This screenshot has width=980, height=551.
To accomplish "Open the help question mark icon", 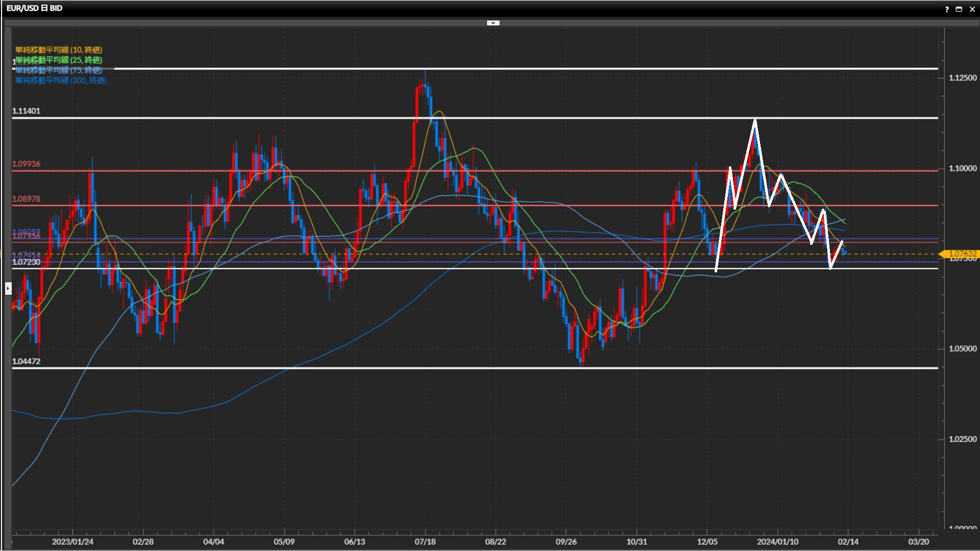I will click(x=947, y=9).
